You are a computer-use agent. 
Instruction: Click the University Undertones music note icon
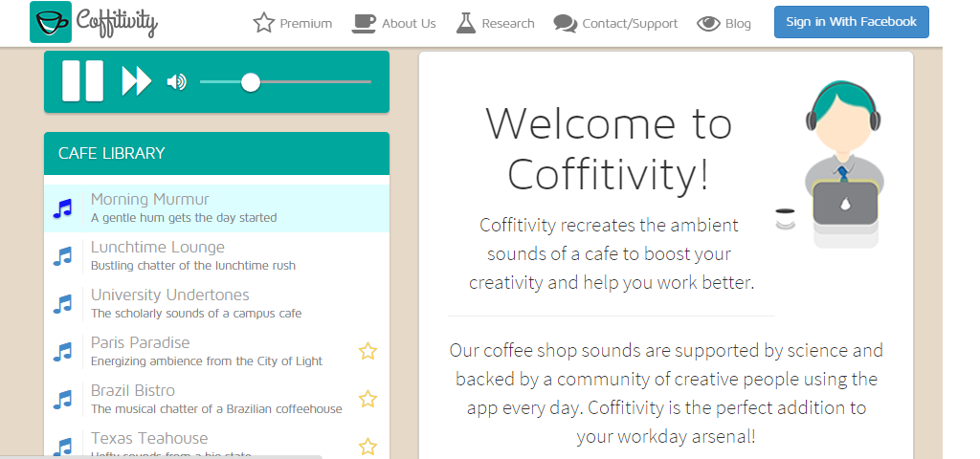click(x=63, y=304)
